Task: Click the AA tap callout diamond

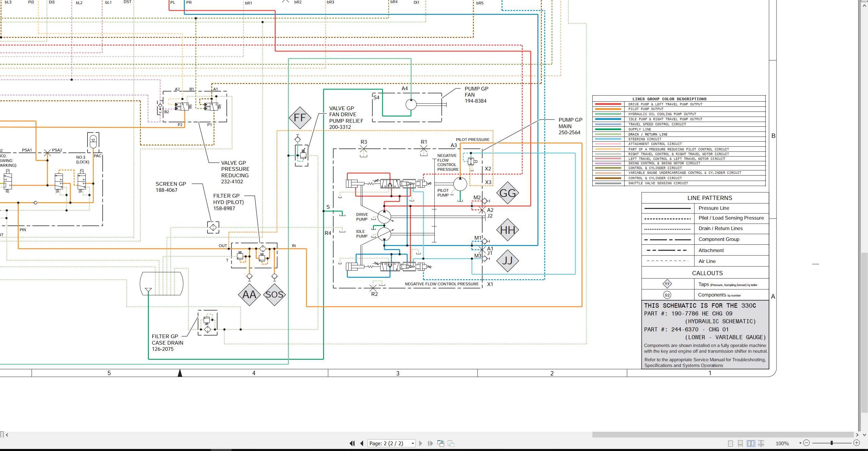Action: point(249,294)
